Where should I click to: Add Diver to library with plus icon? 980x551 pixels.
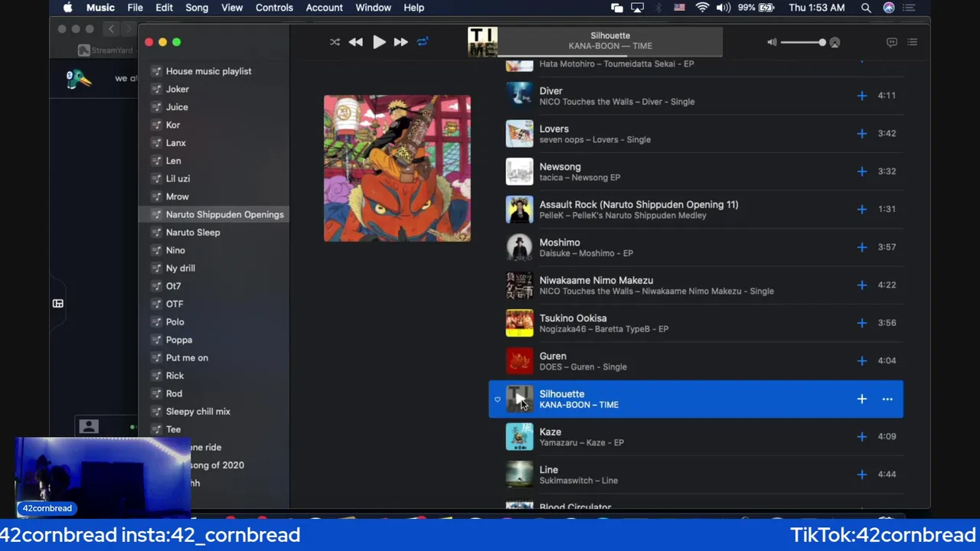pos(861,96)
